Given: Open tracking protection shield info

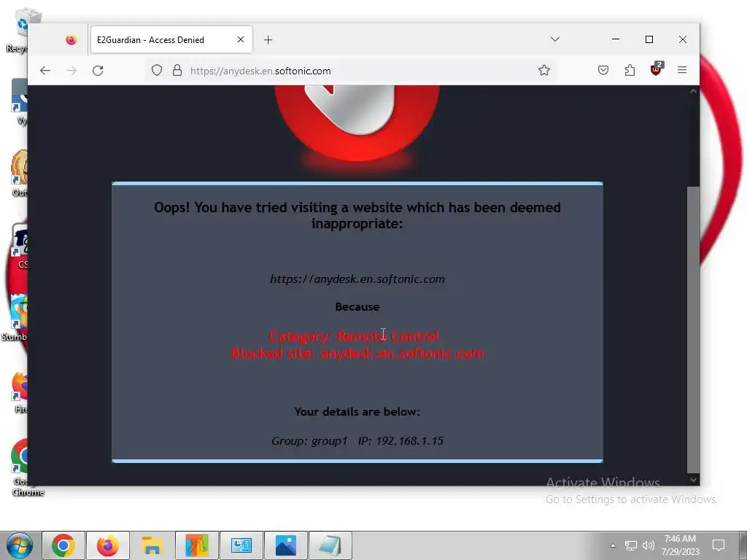Looking at the screenshot, I should coord(157,71).
